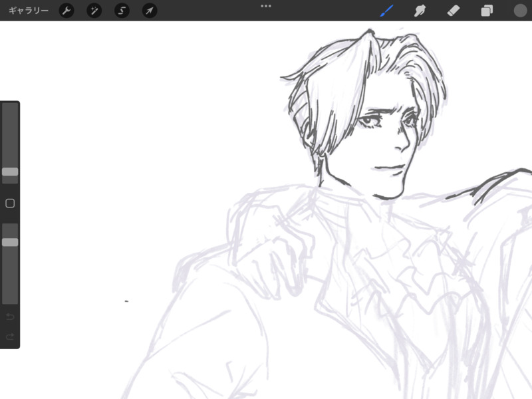
Task: Open the Actions wrench menu
Action: click(66, 11)
